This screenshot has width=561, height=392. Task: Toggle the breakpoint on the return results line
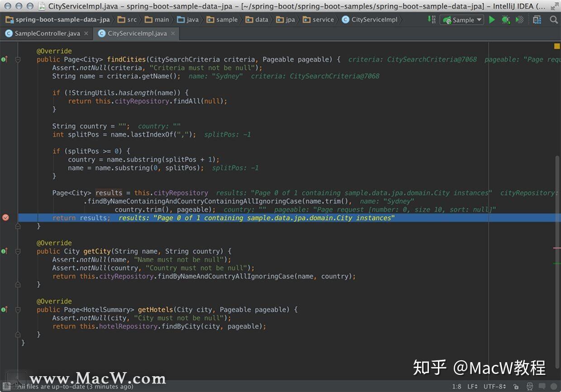[5, 217]
